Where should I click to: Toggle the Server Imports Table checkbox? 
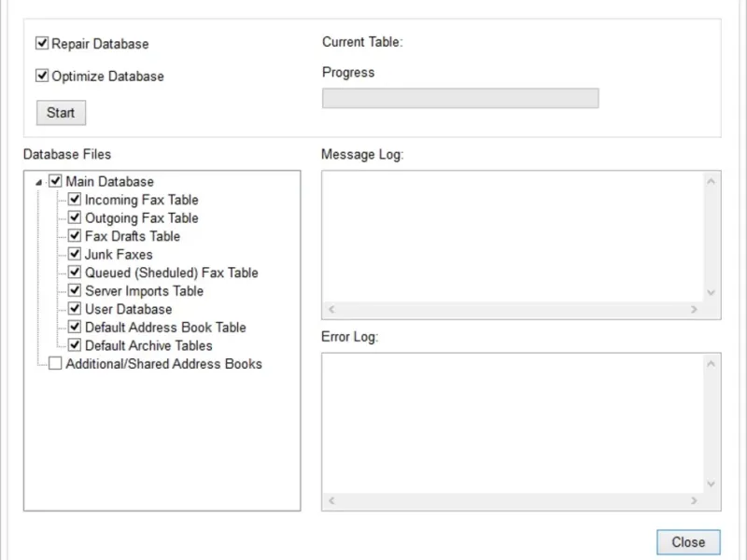point(75,290)
